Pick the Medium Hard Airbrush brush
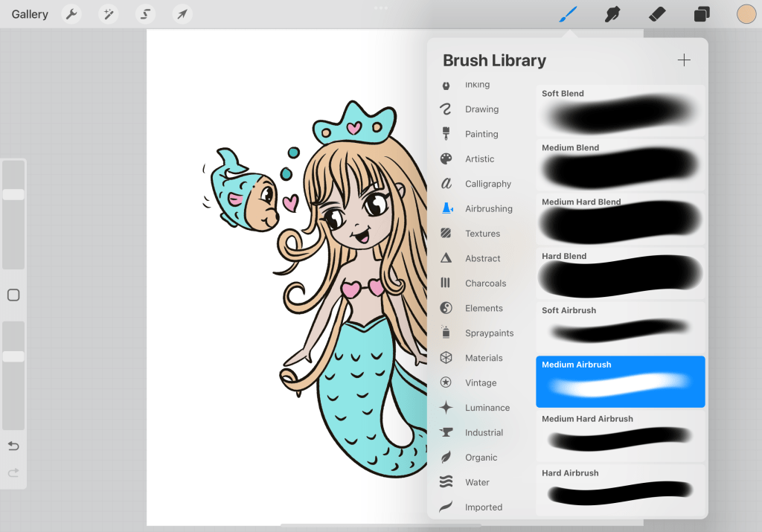Screen dimensions: 762x532 620,436
